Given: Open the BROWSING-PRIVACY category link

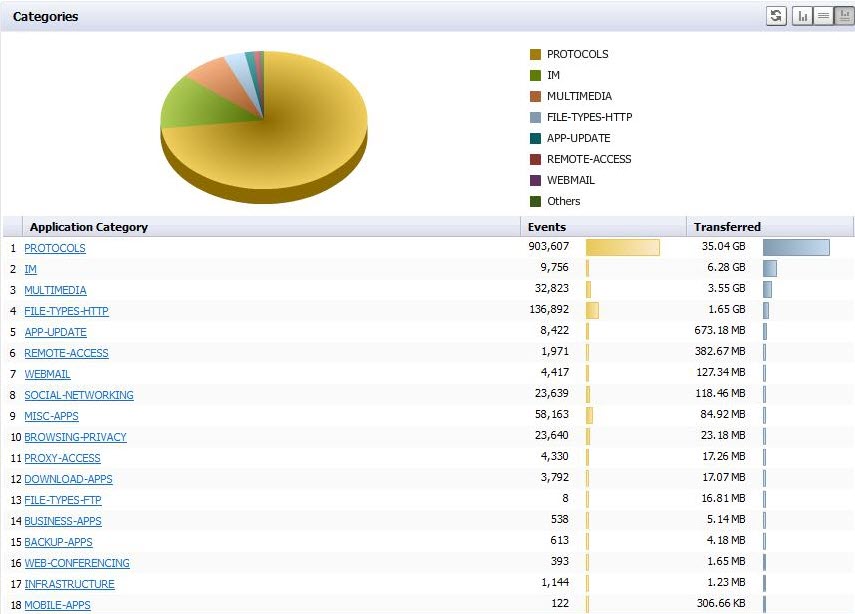Looking at the screenshot, I should [x=75, y=437].
